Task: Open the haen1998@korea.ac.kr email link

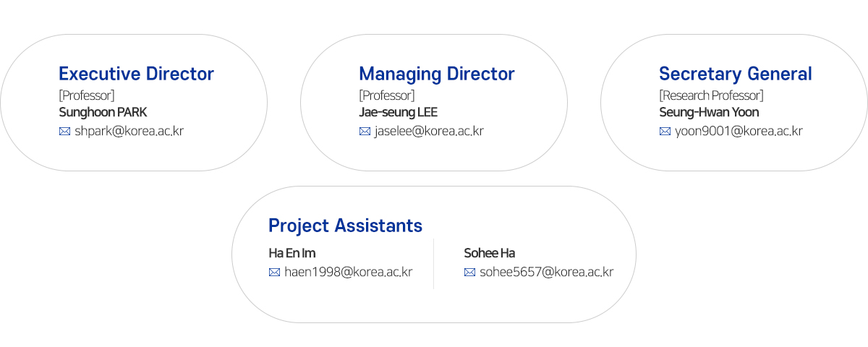Action: point(348,273)
